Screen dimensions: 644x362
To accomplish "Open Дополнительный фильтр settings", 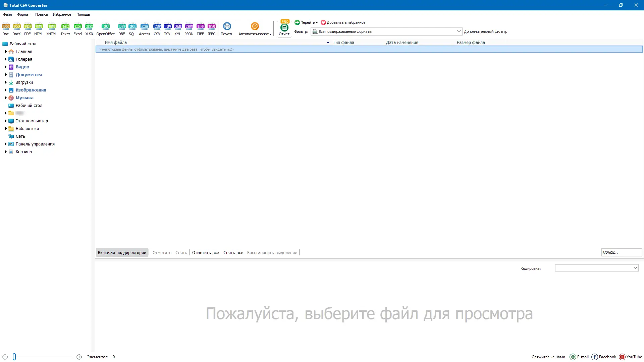I will coord(486,31).
